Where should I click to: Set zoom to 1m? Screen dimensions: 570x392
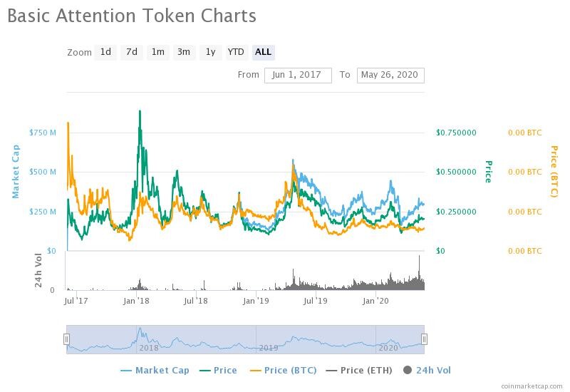pyautogui.click(x=157, y=52)
